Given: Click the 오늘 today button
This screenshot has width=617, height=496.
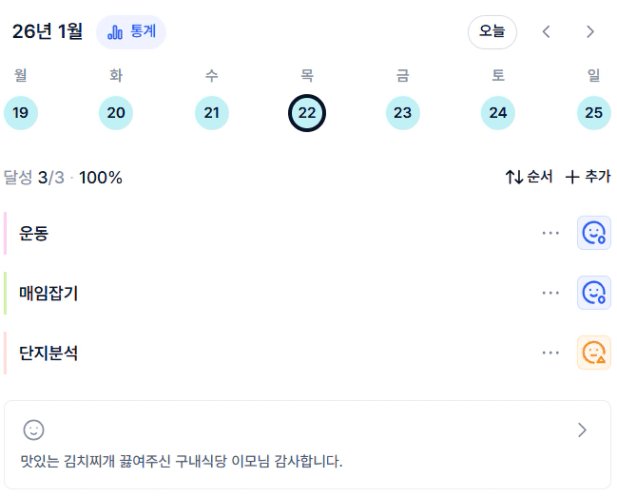Looking at the screenshot, I should [492, 32].
